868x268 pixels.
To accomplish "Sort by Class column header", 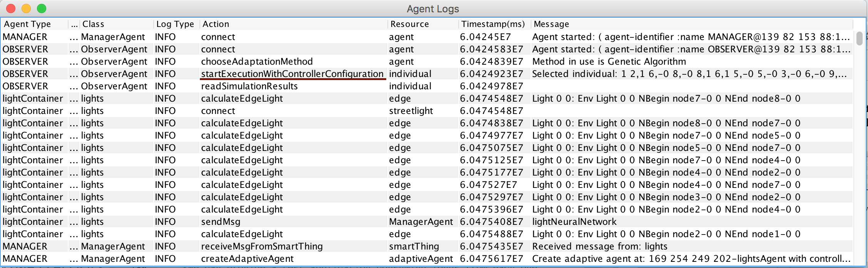I will pyautogui.click(x=93, y=24).
